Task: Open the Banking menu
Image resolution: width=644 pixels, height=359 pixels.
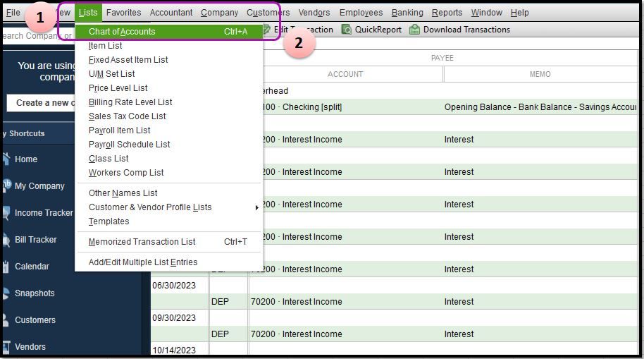Action: click(407, 13)
